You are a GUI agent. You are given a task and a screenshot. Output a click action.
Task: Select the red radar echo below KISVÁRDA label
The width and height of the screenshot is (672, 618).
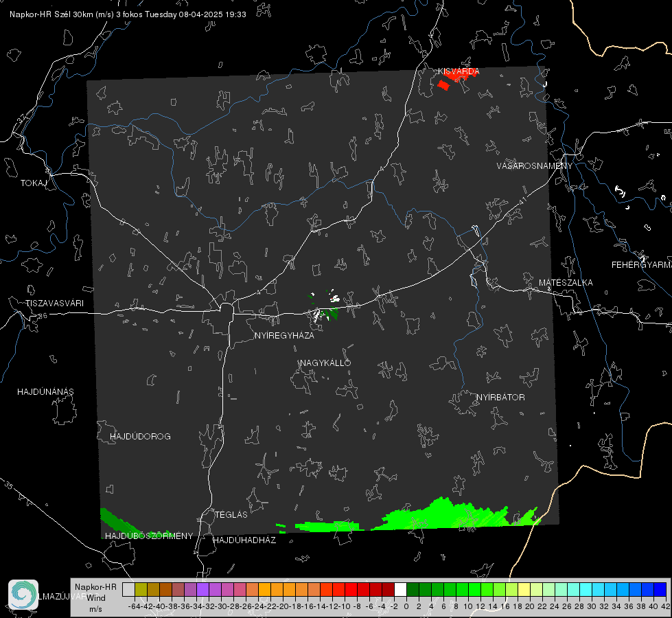pos(443,85)
